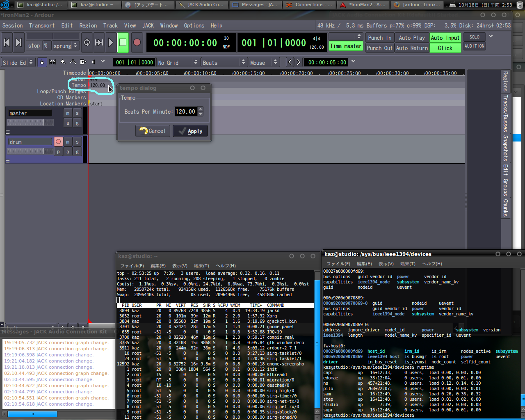Choose the gain automation draw tool
The width and height of the screenshot is (525, 420).
tap(73, 62)
